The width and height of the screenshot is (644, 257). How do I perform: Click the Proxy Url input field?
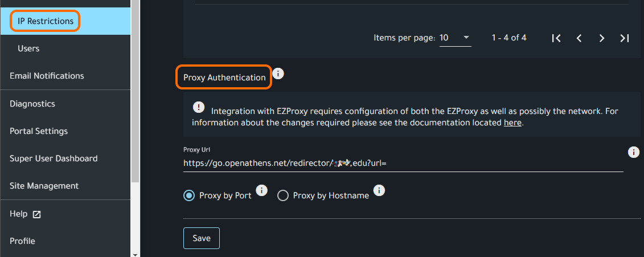click(399, 163)
